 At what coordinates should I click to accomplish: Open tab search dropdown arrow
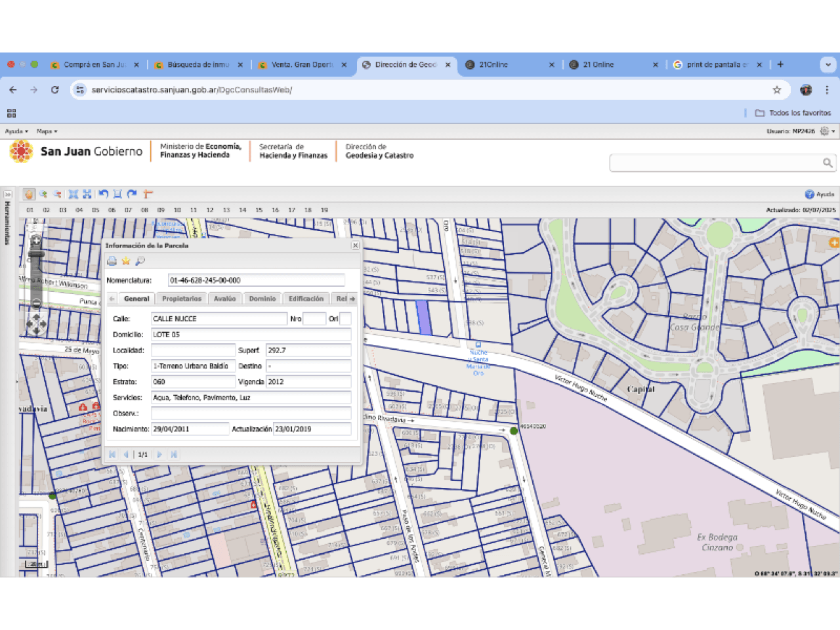tap(828, 64)
